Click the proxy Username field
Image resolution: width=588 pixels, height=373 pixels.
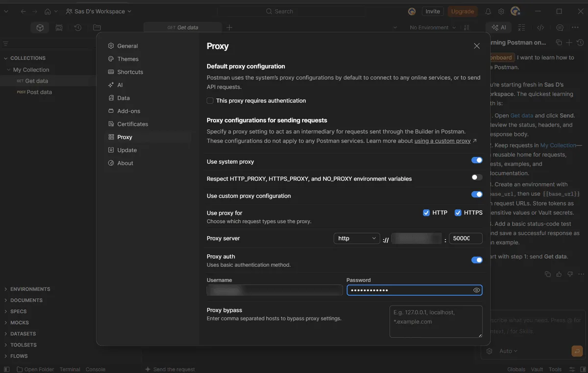tap(274, 290)
